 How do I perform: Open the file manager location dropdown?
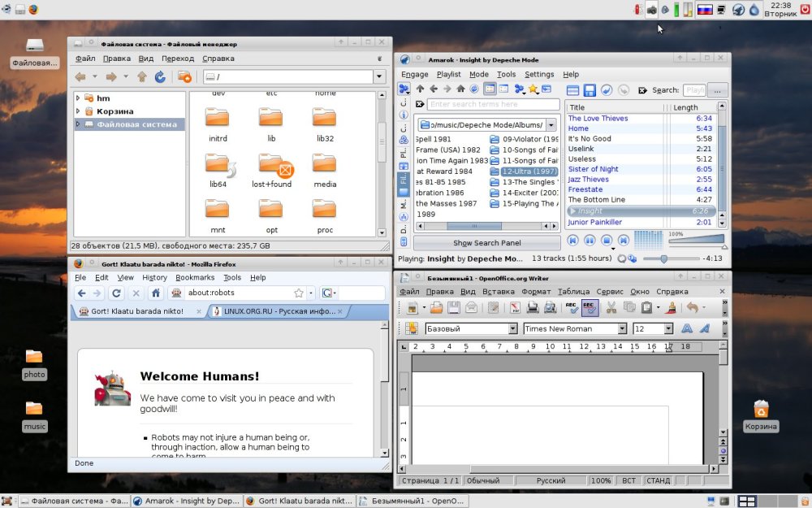[379, 76]
